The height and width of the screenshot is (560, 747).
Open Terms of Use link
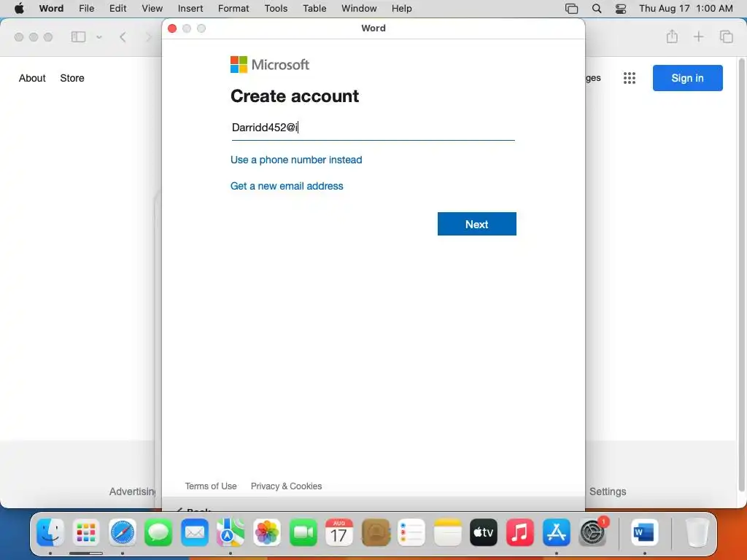[x=211, y=486]
